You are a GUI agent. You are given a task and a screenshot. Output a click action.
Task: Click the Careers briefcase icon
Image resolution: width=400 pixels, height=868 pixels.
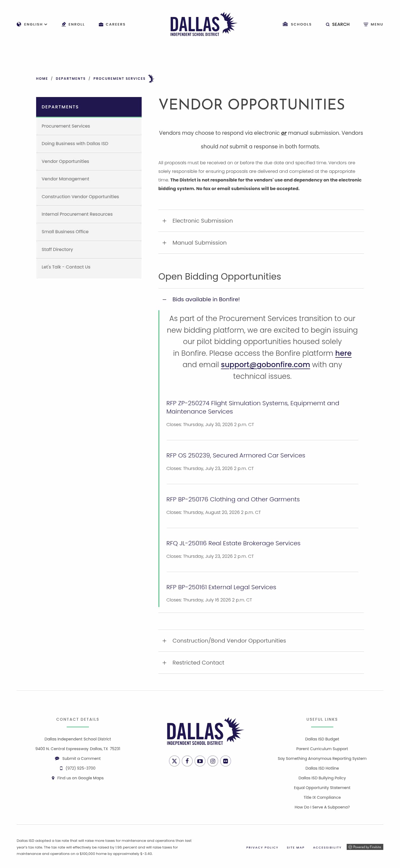coord(101,24)
